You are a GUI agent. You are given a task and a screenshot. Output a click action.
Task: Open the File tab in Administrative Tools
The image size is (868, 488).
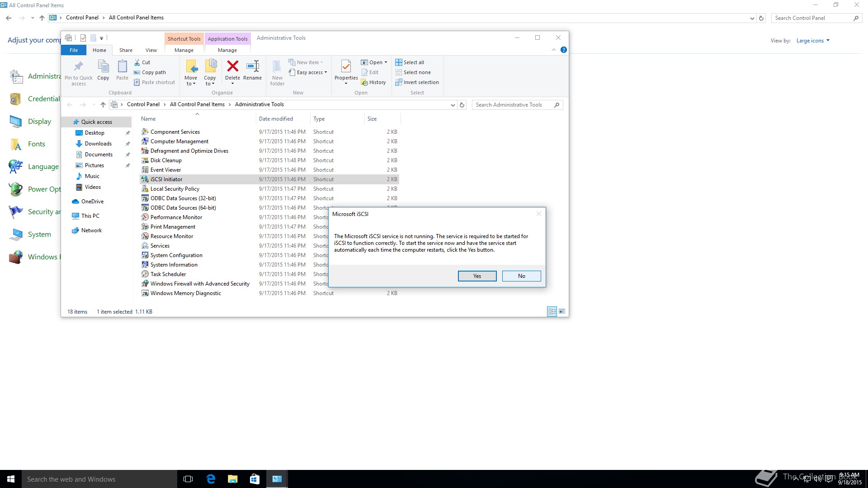point(74,50)
